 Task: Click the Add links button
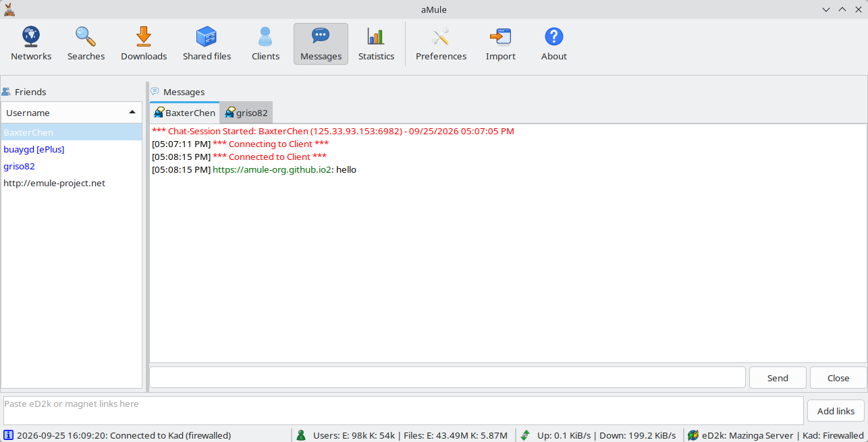836,411
